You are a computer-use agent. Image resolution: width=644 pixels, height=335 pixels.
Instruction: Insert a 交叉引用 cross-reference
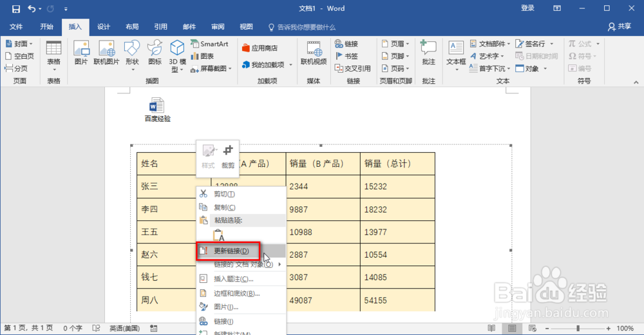(x=352, y=68)
